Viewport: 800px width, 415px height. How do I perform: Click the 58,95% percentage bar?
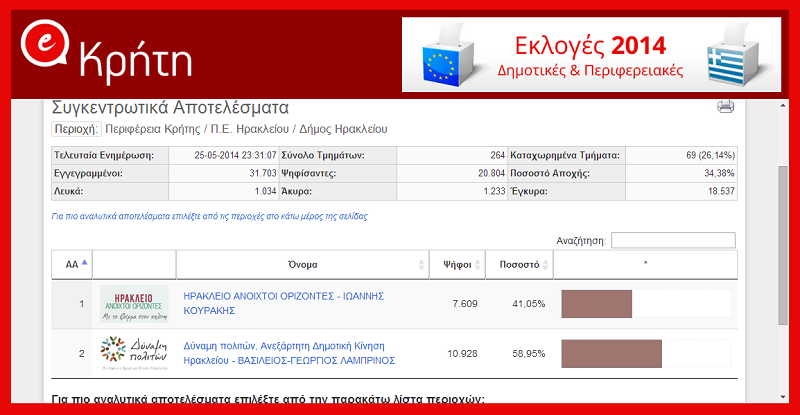tap(612, 353)
